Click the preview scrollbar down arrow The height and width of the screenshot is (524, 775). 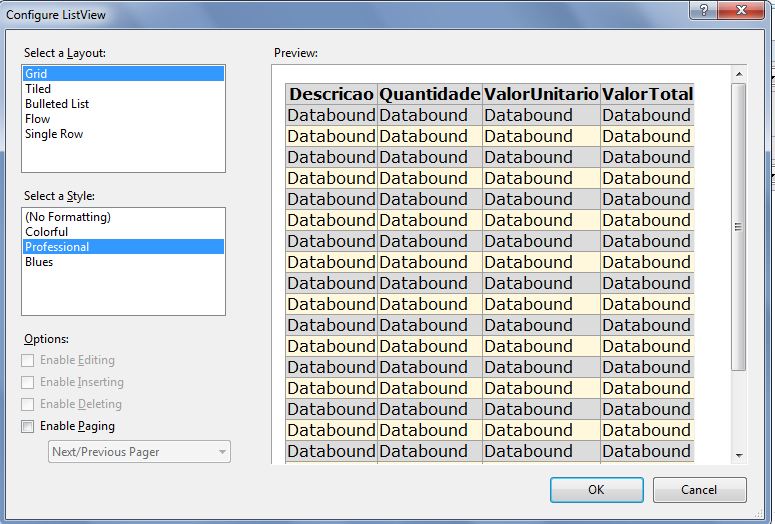[x=739, y=455]
